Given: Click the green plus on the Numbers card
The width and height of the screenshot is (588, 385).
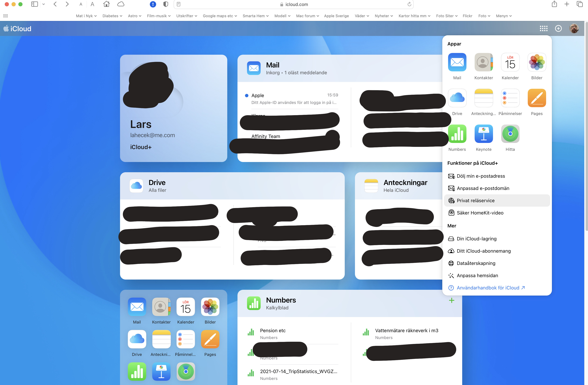Looking at the screenshot, I should 451,300.
